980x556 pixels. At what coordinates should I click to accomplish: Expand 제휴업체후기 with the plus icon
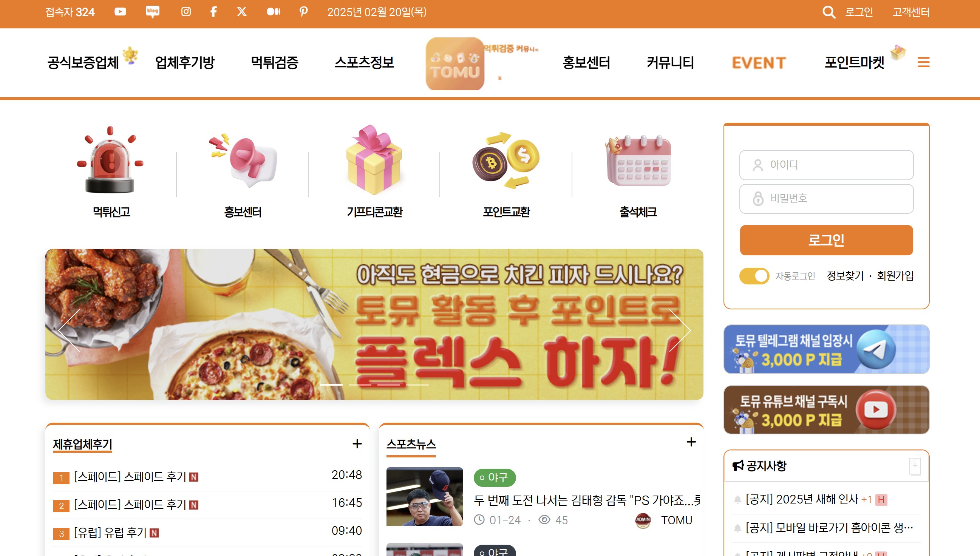click(357, 444)
